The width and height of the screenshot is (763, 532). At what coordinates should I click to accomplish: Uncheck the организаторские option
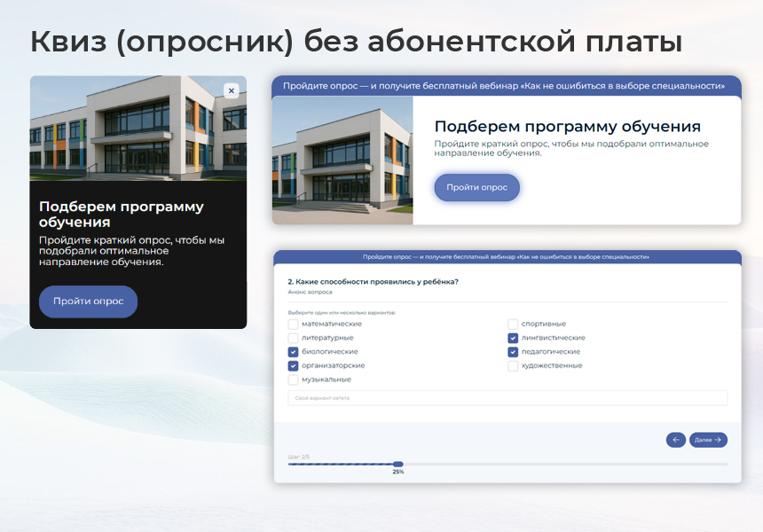click(294, 366)
